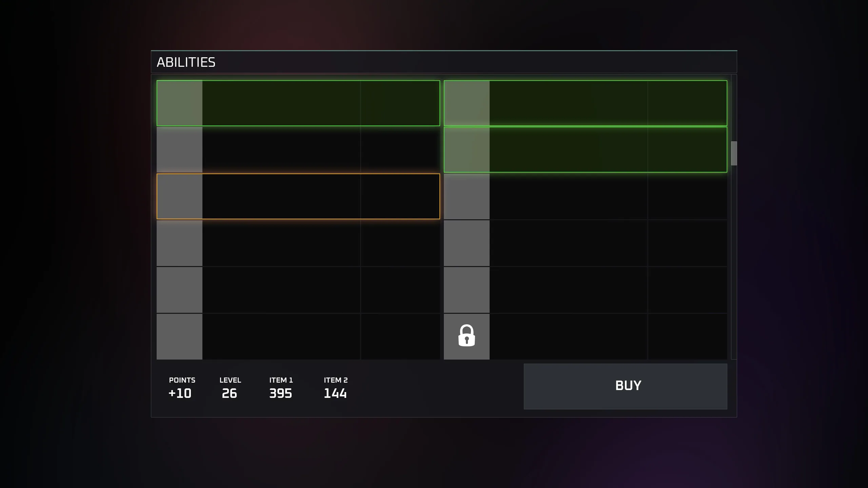Click the icon square of the bottom-left ability slot
The height and width of the screenshot is (488, 868).
tap(179, 337)
